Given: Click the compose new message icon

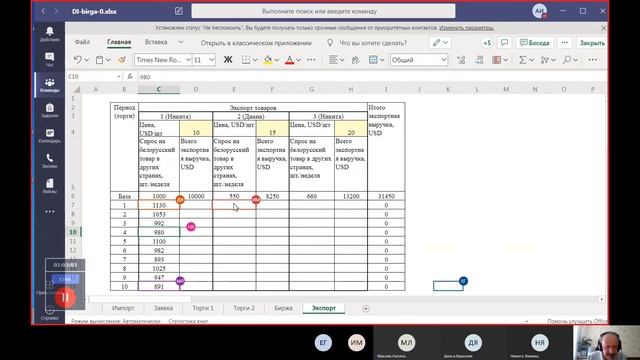Looking at the screenshot, I should coord(179,11).
